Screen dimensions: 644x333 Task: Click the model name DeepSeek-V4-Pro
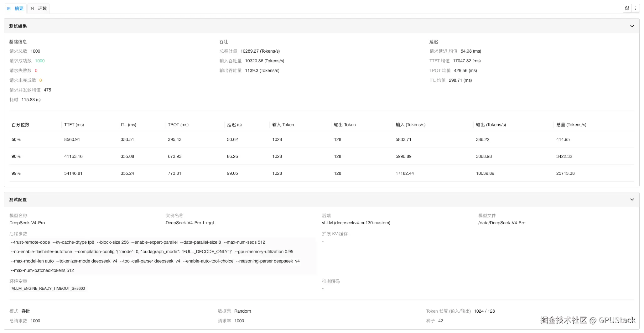pyautogui.click(x=27, y=223)
